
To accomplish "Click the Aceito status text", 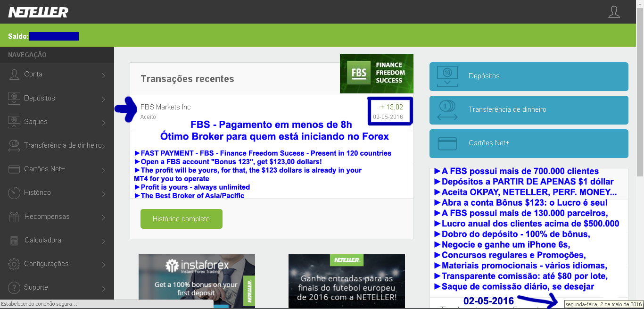I will (148, 117).
